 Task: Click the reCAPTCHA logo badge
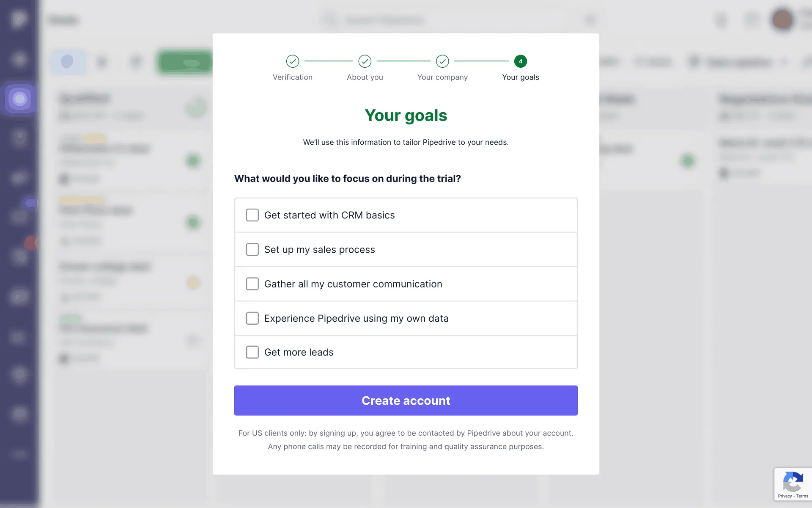pos(793,482)
